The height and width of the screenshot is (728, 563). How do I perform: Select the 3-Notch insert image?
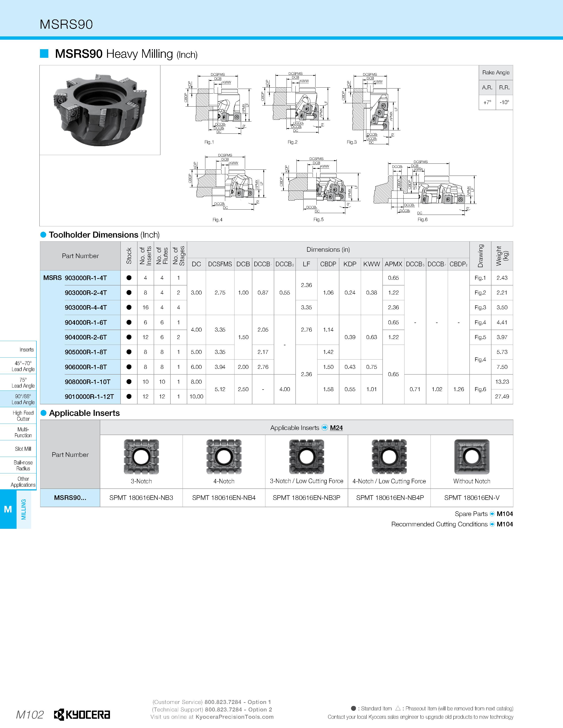coord(142,457)
